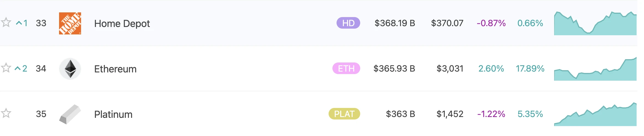Click the HD ticker badge
Screen dimensions: 644x136
click(x=348, y=23)
